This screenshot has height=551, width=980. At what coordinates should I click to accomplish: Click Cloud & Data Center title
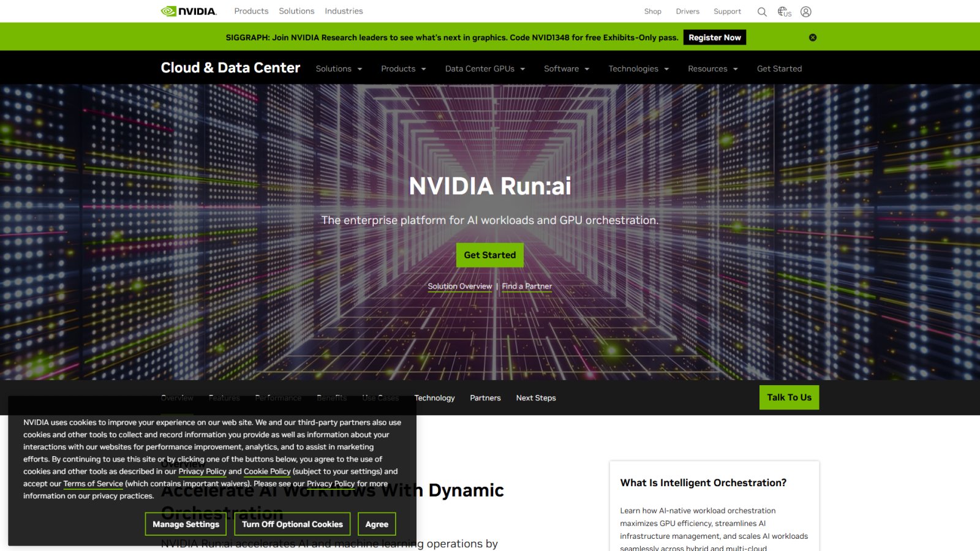pyautogui.click(x=230, y=68)
